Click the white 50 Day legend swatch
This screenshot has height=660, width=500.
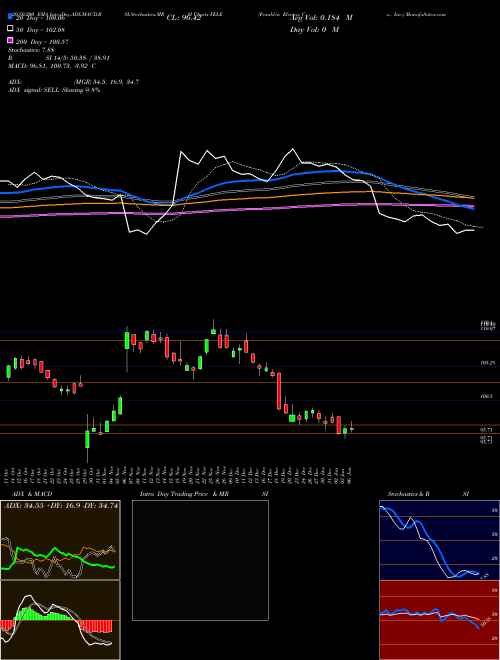point(10,29)
